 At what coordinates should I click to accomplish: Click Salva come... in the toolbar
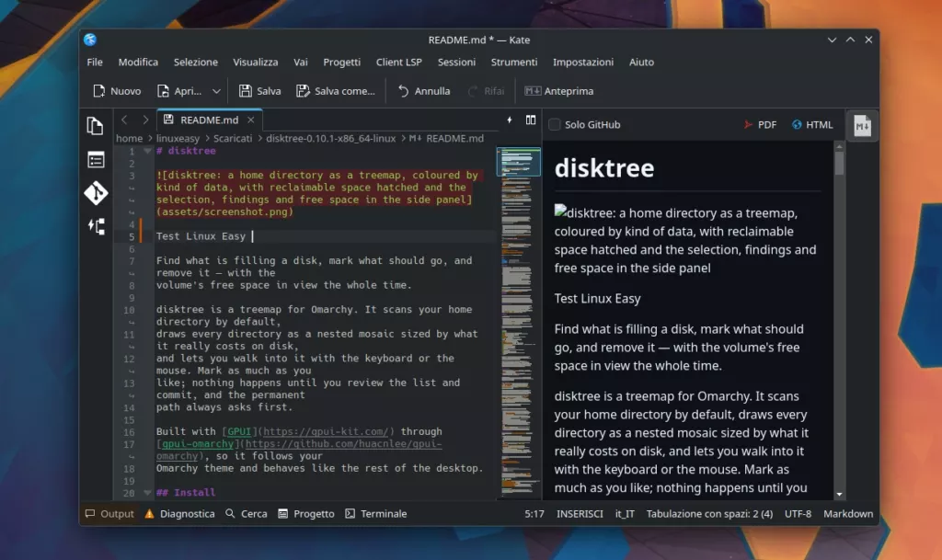click(335, 91)
